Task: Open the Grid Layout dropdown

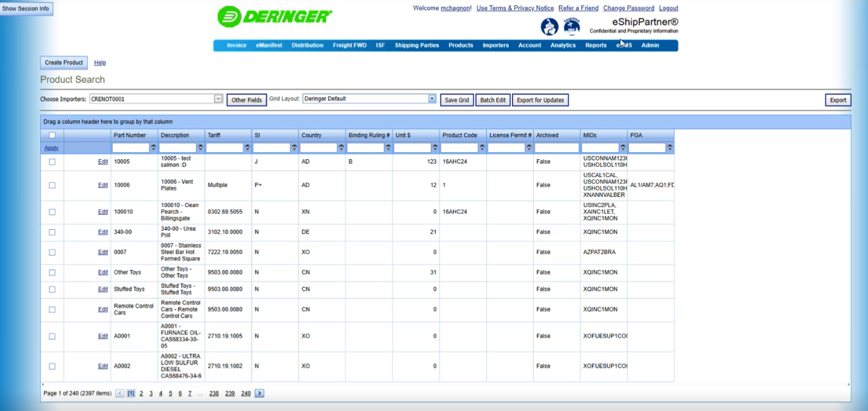Action: pyautogui.click(x=432, y=99)
